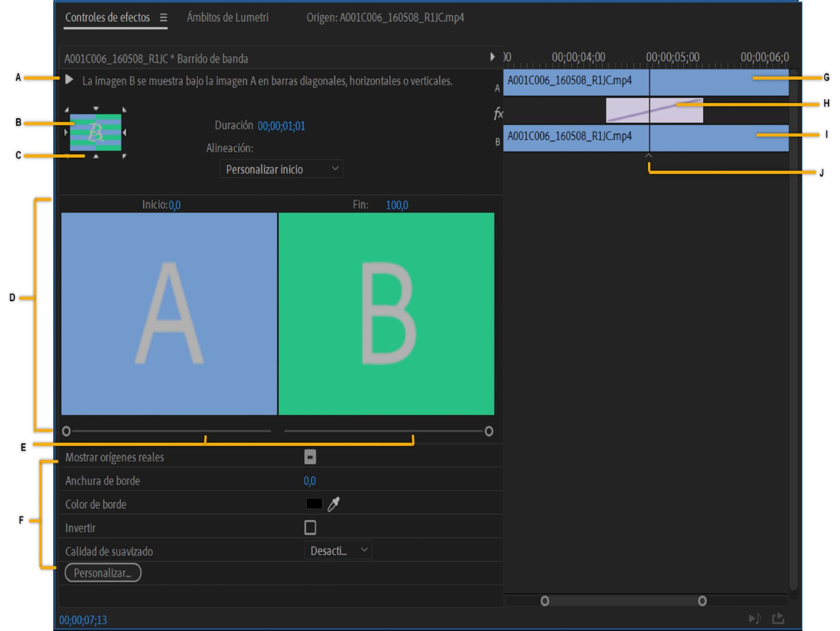
Task: Open the Controles de efectos panel menu
Action: coord(163,18)
